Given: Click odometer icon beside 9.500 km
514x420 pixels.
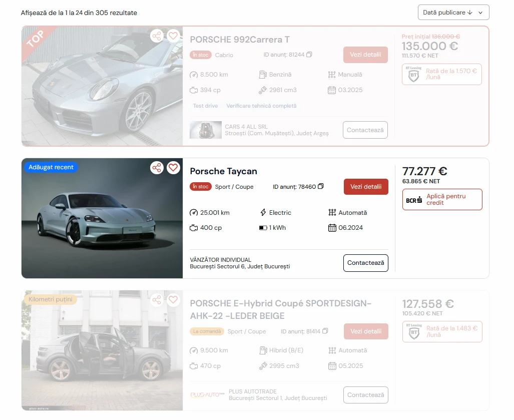Looking at the screenshot, I should coord(194,350).
